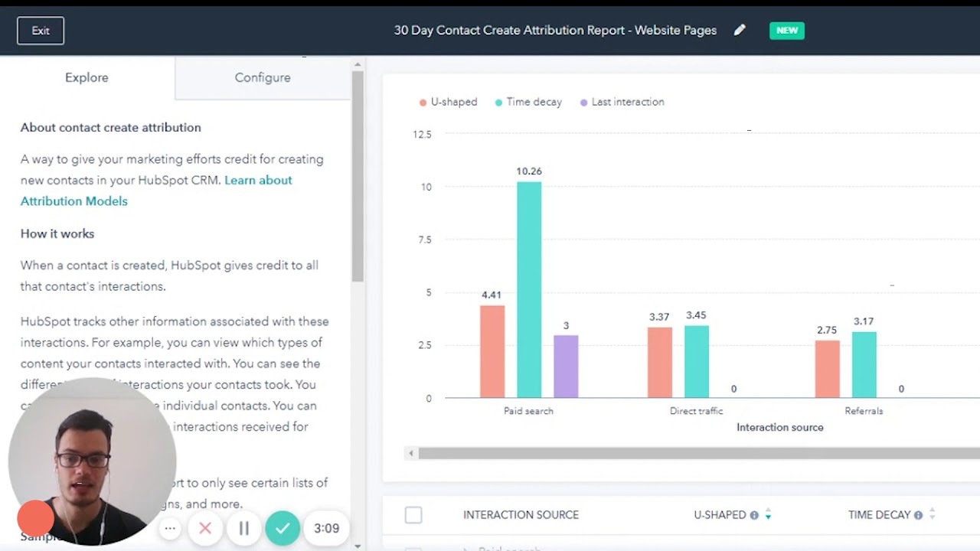Click the red record circle button
The height and width of the screenshot is (551, 980).
coord(35,518)
